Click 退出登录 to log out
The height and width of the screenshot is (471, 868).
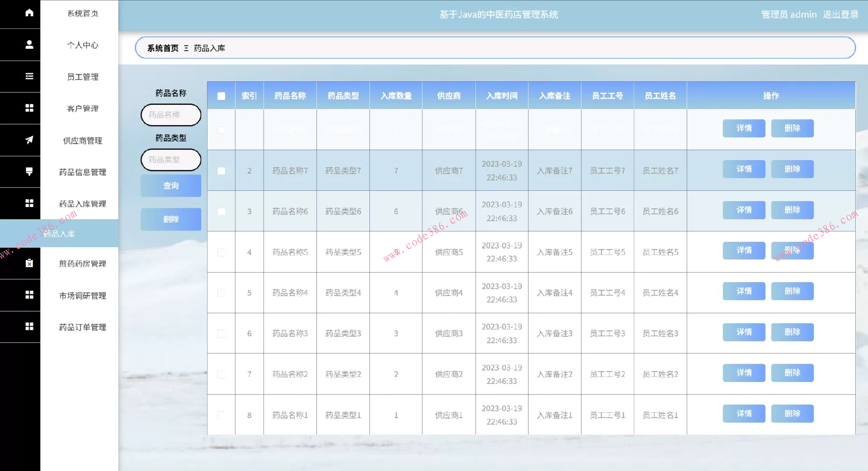point(840,14)
